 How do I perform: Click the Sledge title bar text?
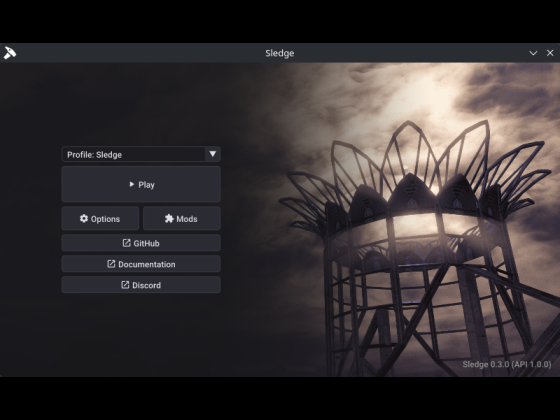(x=280, y=53)
